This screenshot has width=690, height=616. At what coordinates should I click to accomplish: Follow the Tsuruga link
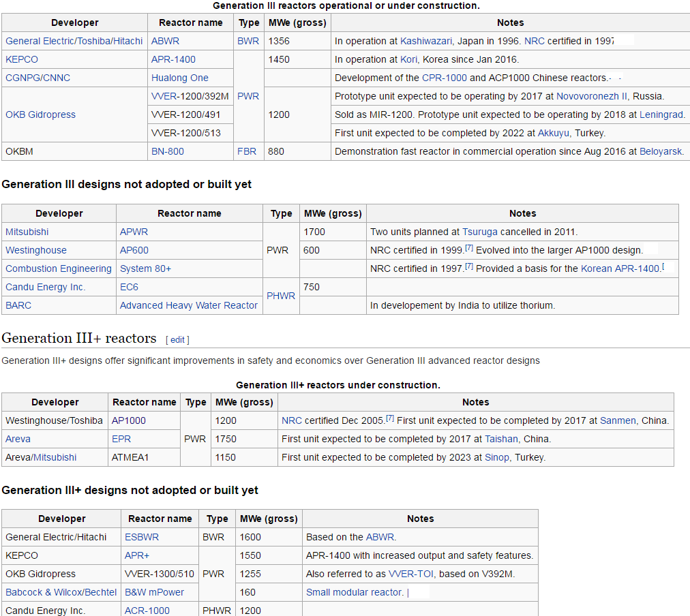[x=479, y=232]
